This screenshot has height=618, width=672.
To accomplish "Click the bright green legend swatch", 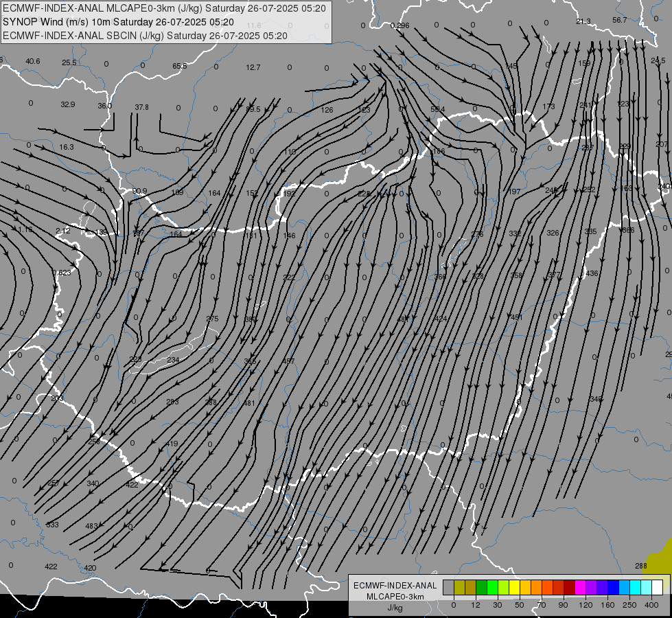I will click(493, 587).
